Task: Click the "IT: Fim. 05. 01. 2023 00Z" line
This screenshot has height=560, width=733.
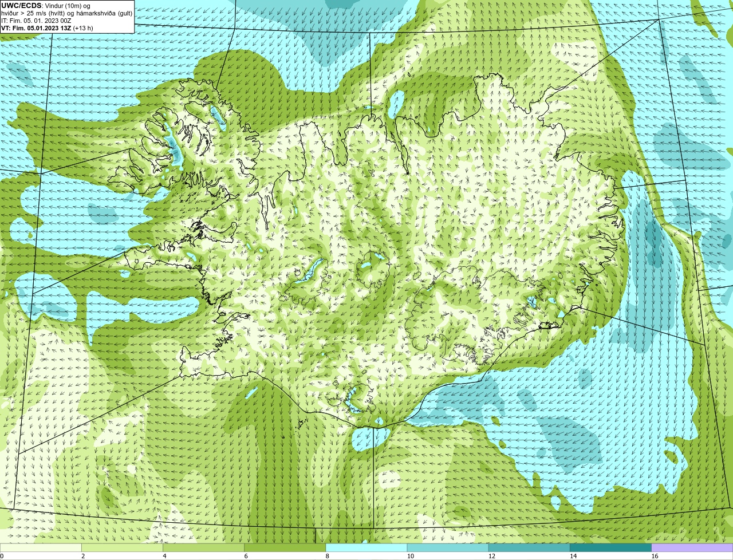Action: pos(36,21)
